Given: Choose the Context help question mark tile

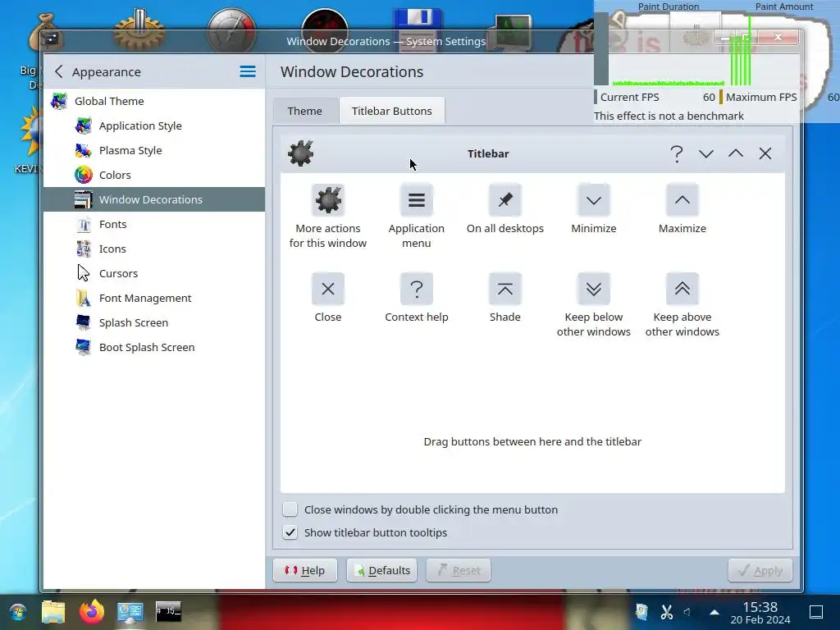Looking at the screenshot, I should pyautogui.click(x=416, y=289).
